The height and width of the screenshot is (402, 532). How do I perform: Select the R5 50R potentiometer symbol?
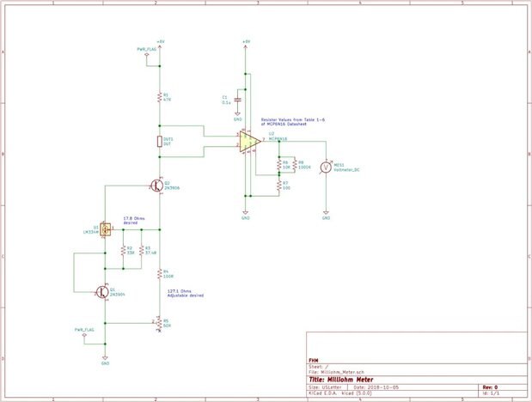(159, 323)
